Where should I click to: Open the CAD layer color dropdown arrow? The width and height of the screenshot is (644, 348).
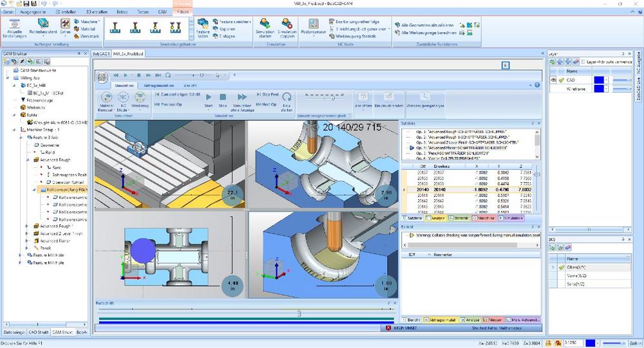[x=607, y=80]
